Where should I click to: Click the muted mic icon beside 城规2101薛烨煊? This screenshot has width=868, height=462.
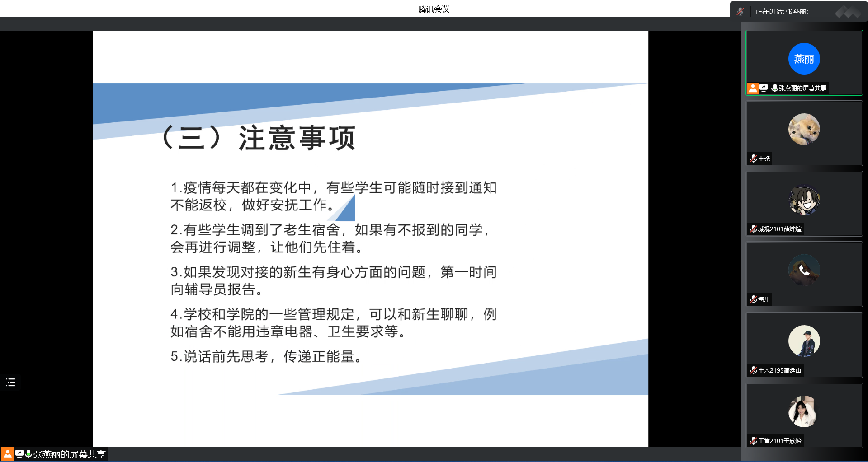[753, 229]
